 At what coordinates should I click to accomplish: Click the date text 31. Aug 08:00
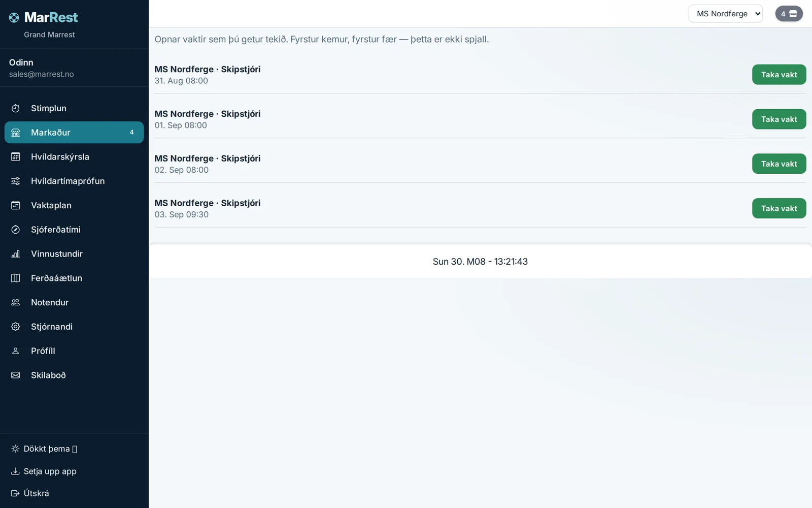click(181, 81)
